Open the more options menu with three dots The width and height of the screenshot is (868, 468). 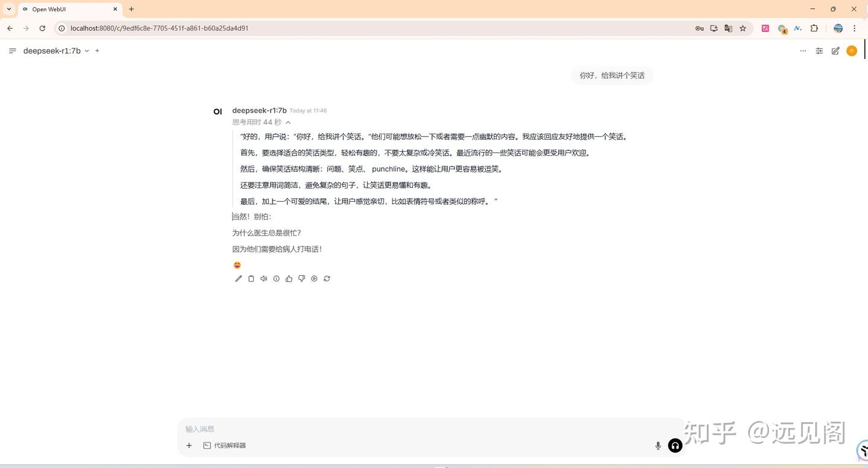point(802,51)
